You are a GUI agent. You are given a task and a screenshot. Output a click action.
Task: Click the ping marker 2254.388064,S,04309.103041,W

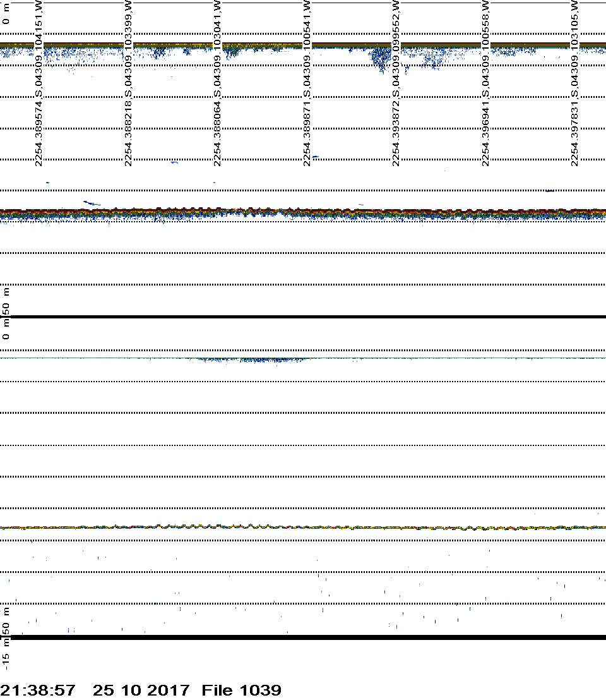217,83
